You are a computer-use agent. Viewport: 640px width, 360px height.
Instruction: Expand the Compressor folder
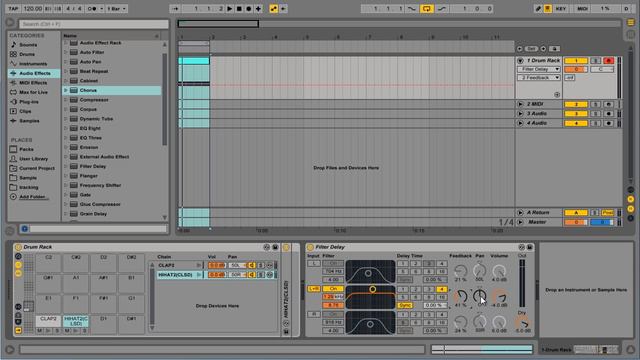pyautogui.click(x=65, y=100)
